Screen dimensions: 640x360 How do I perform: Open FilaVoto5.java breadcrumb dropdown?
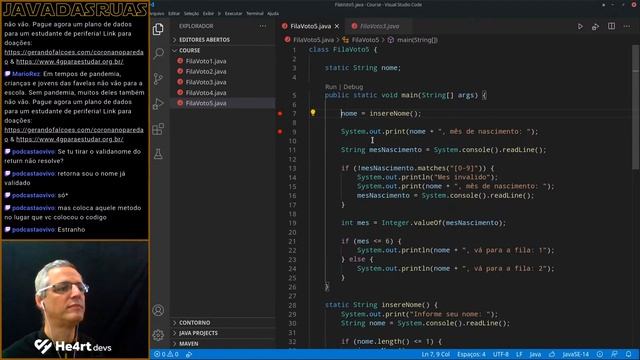[x=309, y=40]
